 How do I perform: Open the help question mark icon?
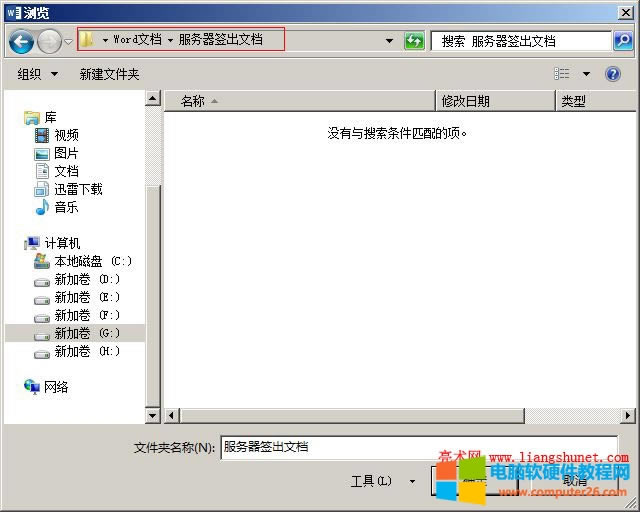[x=613, y=74]
